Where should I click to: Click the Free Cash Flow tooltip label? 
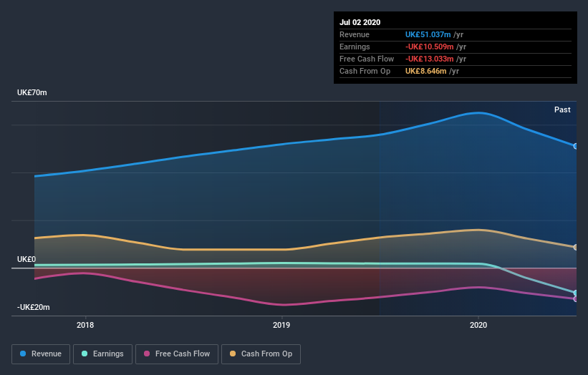(367, 59)
